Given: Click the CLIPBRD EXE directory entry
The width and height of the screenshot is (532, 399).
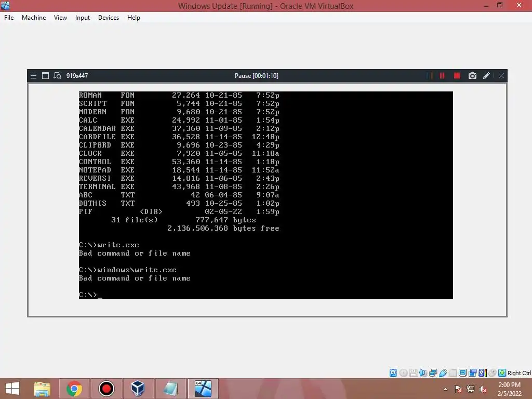Looking at the screenshot, I should point(179,145).
